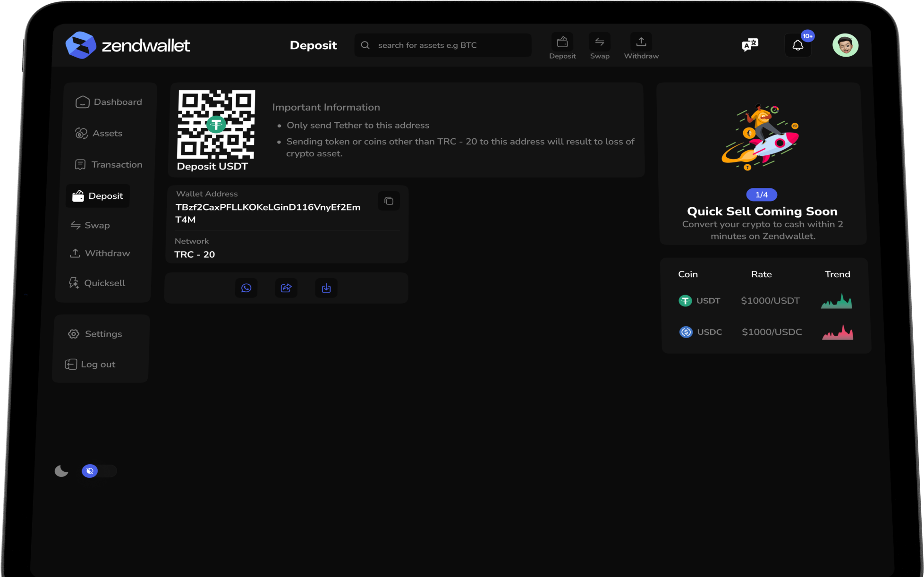The width and height of the screenshot is (924, 577).
Task: Share wallet address via WhatsApp
Action: pos(246,288)
